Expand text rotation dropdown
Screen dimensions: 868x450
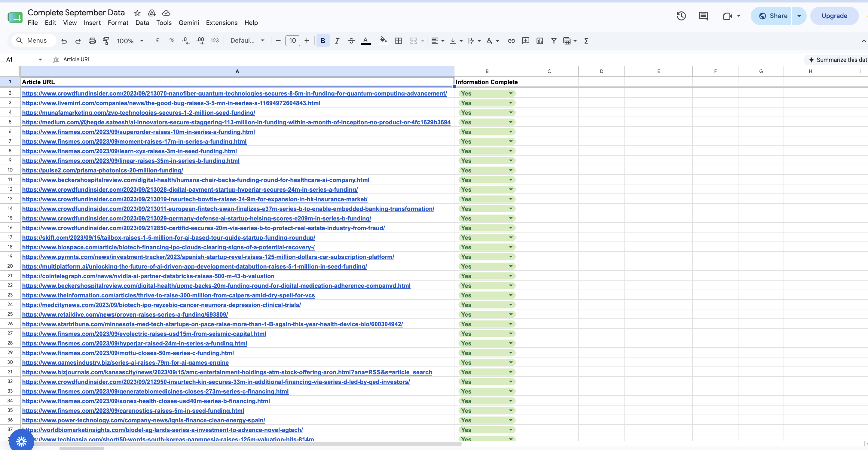coord(497,41)
